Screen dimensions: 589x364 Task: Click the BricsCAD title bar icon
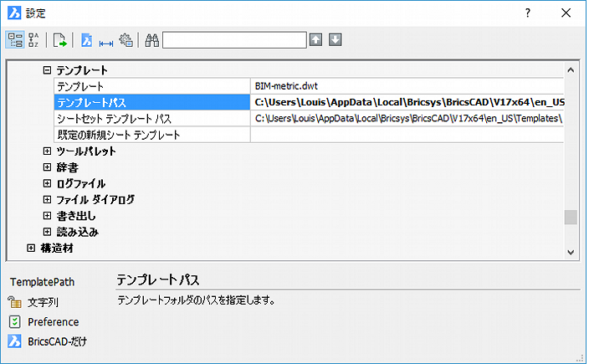[14, 13]
